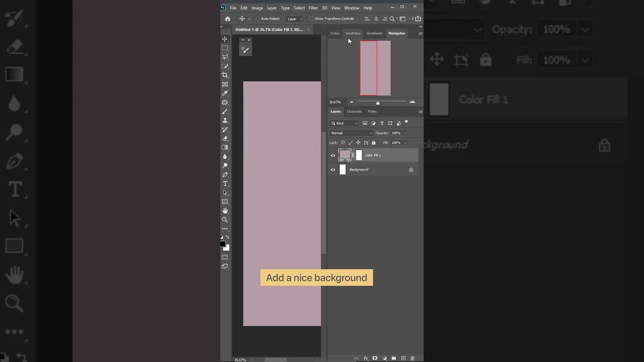644x362 pixels.
Task: Select the Move tool in the toolbar
Action: 225,39
